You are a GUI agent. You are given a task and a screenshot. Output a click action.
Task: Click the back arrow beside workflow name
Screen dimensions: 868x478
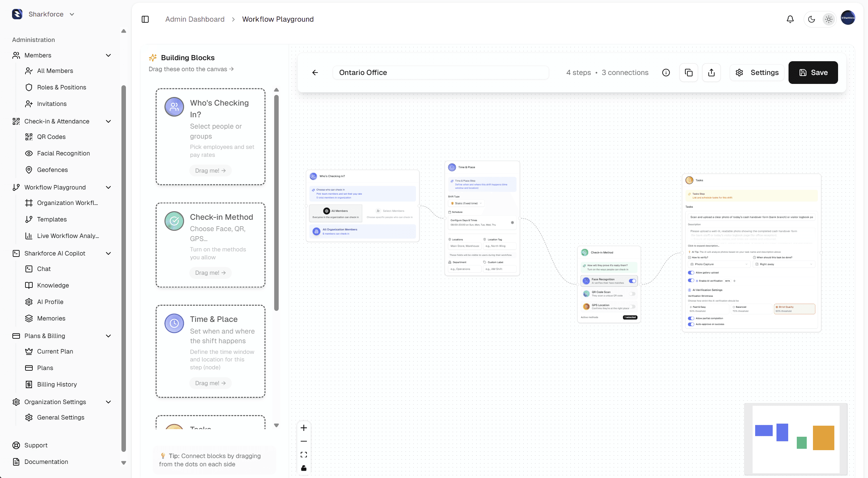(x=315, y=73)
